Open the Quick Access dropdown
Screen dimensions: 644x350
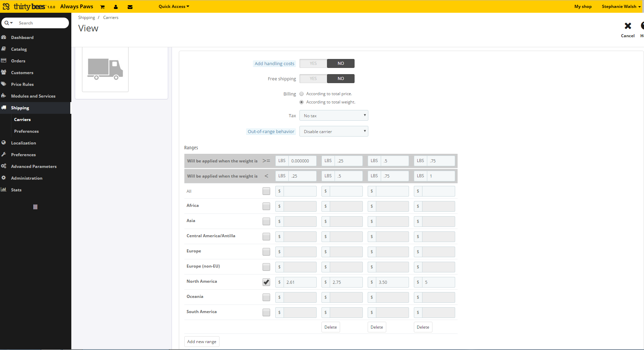(174, 7)
